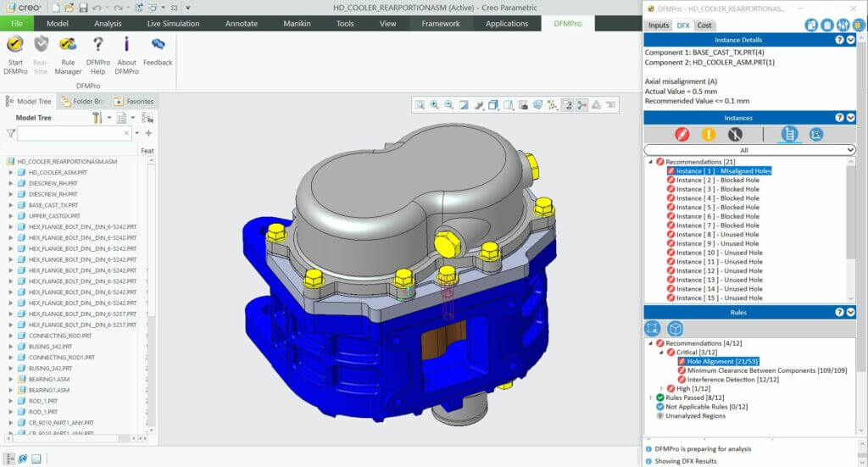Collapse the Instance Details section

851,40
